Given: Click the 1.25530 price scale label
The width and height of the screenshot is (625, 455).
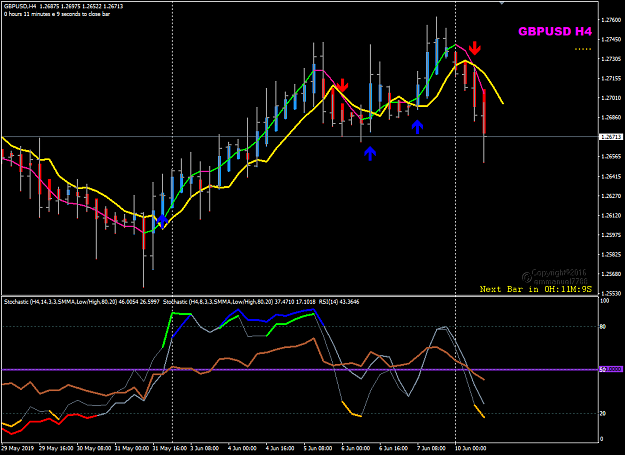Looking at the screenshot, I should point(611,294).
